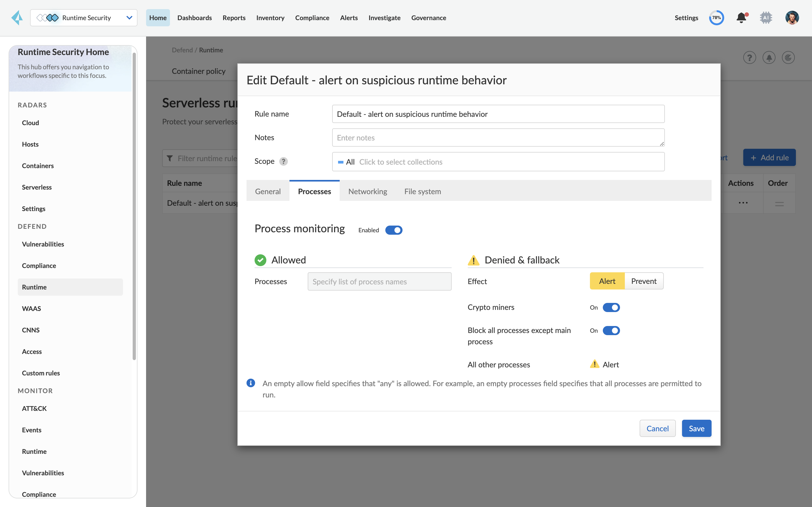This screenshot has height=507, width=812.
Task: Click the info icon beside the note
Action: click(251, 383)
